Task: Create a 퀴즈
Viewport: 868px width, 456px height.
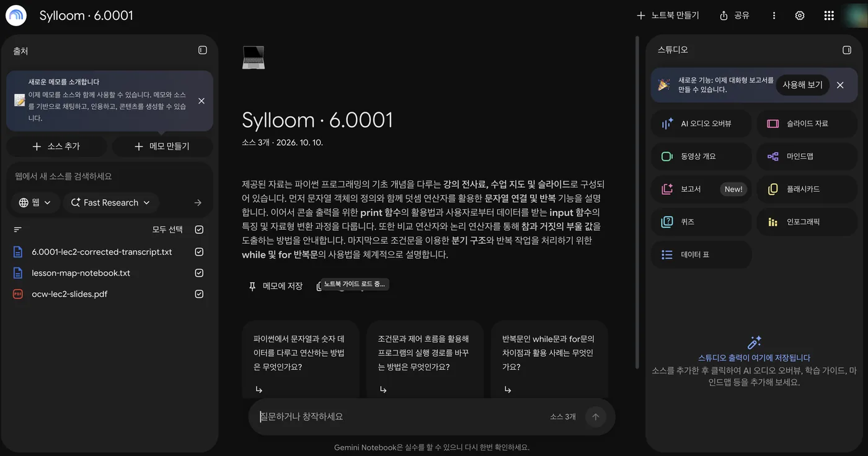Action: [x=701, y=221]
